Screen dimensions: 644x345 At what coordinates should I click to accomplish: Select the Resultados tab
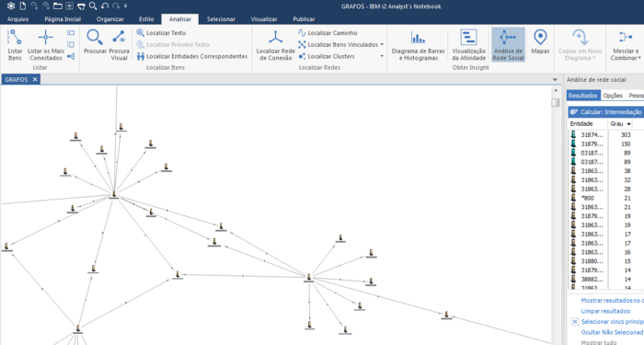point(582,96)
